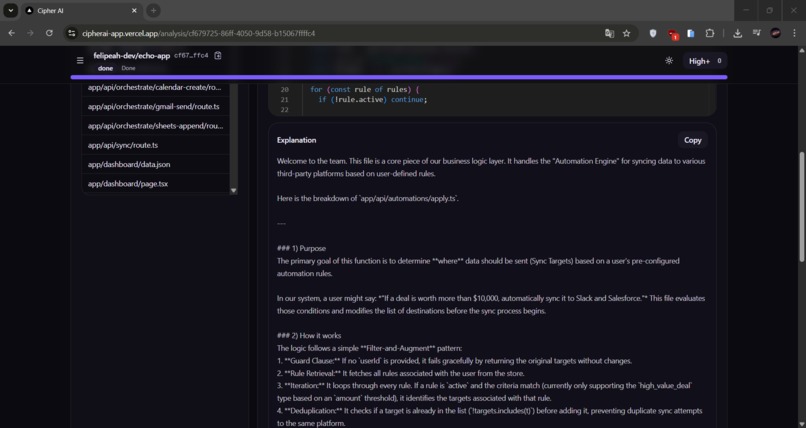The image size is (806, 428).
Task: Click the felipeah-dev/echo-app repo title
Action: point(132,55)
